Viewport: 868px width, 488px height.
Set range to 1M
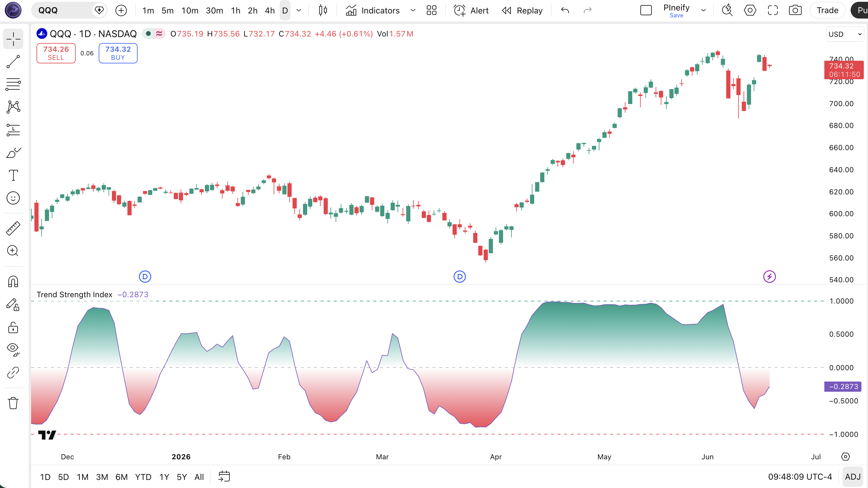click(x=83, y=477)
